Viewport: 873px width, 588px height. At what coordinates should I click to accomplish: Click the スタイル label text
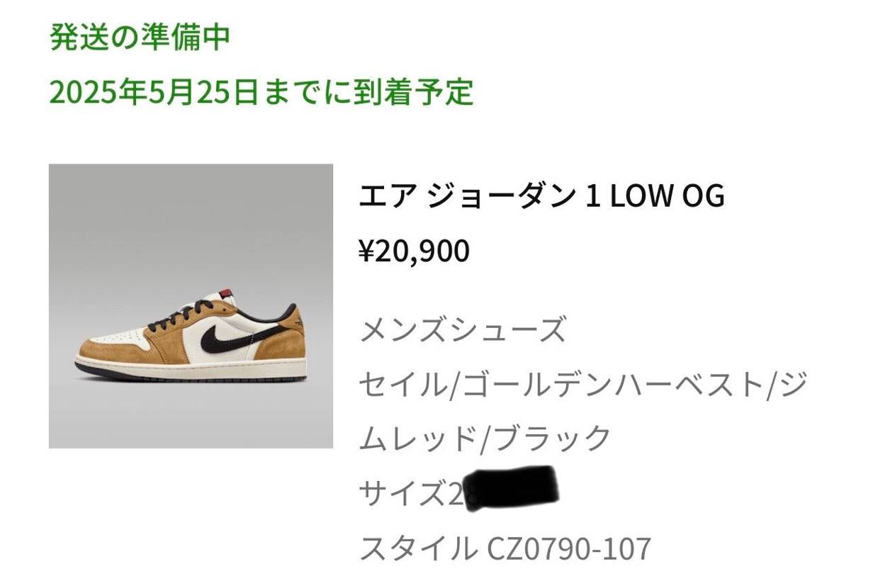[418, 549]
